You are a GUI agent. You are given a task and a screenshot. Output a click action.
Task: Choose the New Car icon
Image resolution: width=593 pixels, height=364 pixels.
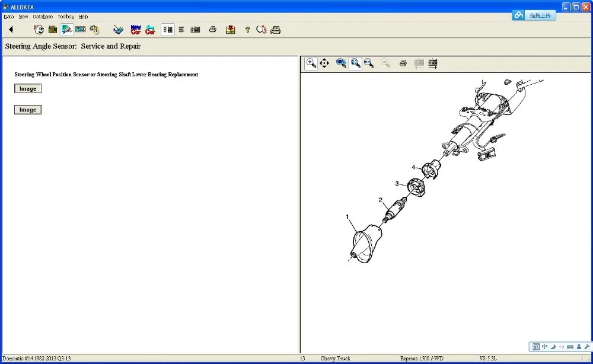(136, 30)
